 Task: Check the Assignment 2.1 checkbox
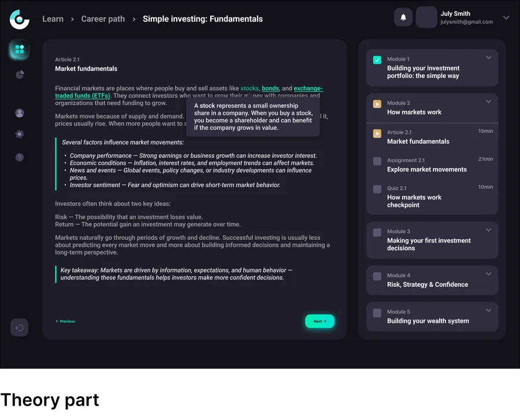(377, 161)
